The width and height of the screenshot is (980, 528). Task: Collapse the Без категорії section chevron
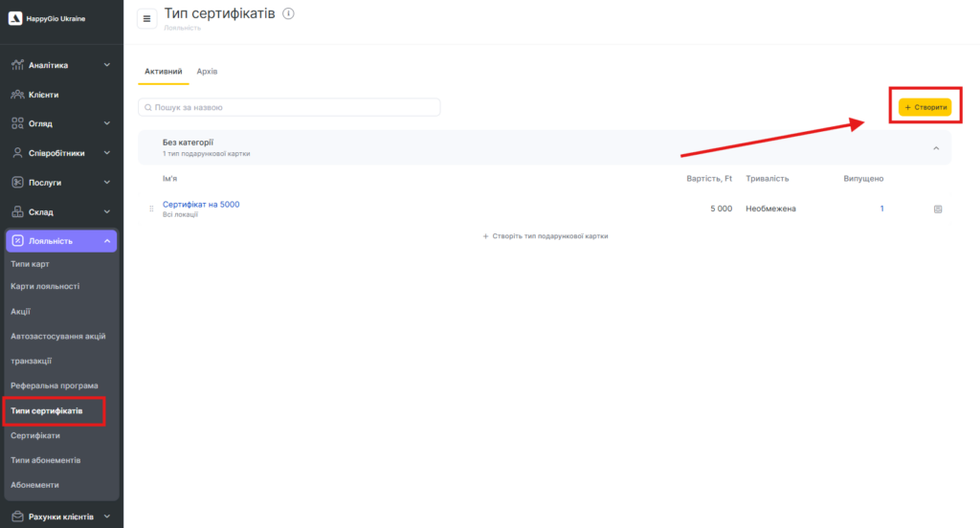pos(936,148)
